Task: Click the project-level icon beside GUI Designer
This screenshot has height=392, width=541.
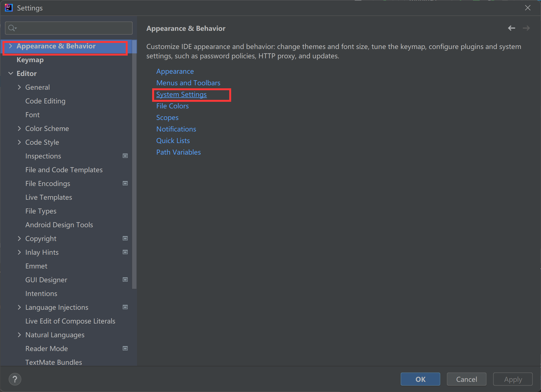Action: pos(125,280)
